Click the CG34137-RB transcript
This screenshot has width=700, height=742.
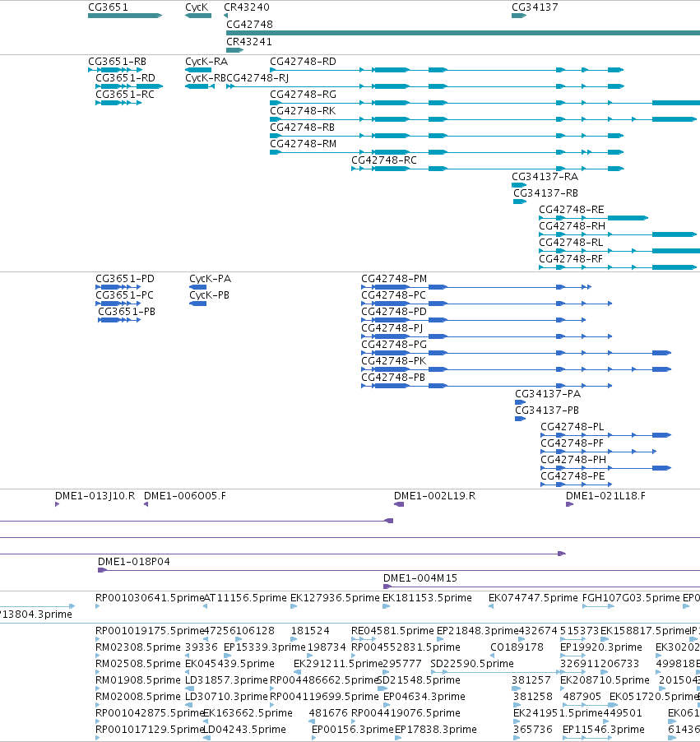click(520, 202)
